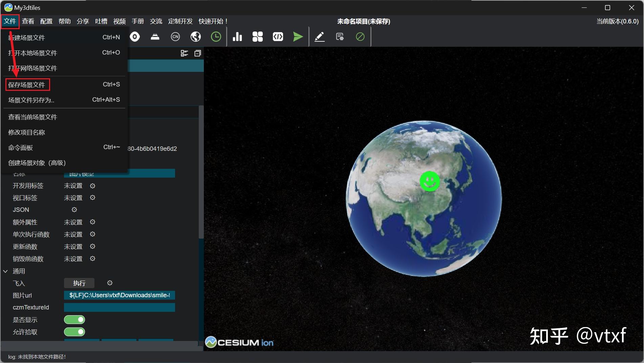Click the globe icon in toolbar
Screen dimensions: 644x363
click(196, 37)
